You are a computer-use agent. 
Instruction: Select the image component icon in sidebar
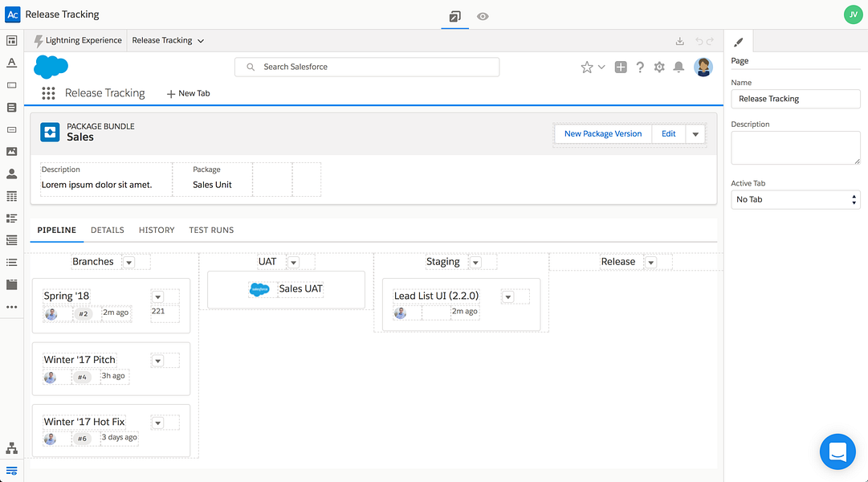point(11,151)
